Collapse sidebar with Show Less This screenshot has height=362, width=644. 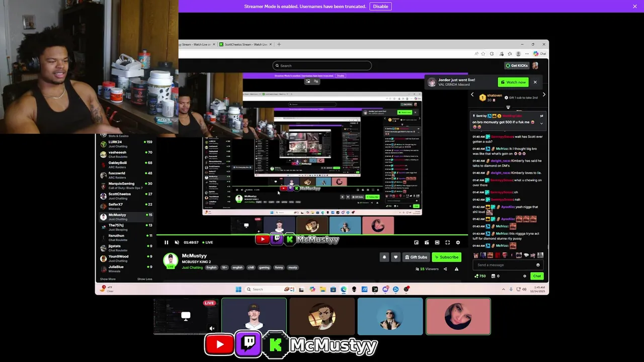coord(144,279)
